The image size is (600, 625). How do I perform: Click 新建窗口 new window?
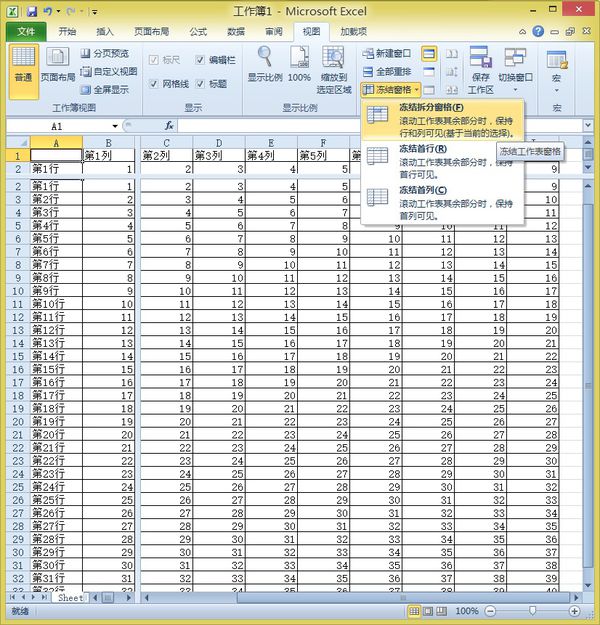387,53
